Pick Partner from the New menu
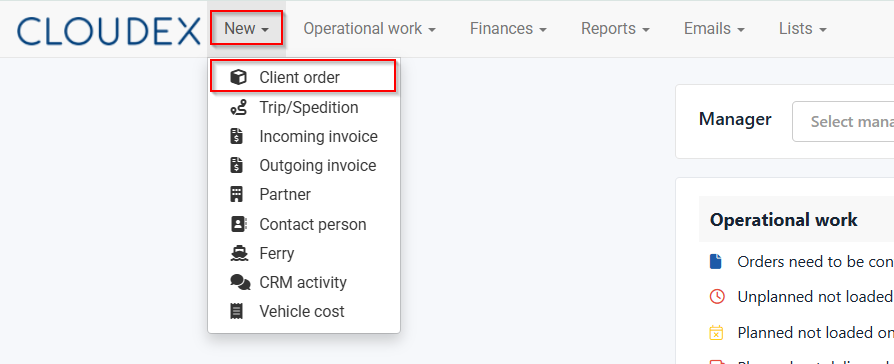Viewport: 894px width, 364px height. pos(304,195)
